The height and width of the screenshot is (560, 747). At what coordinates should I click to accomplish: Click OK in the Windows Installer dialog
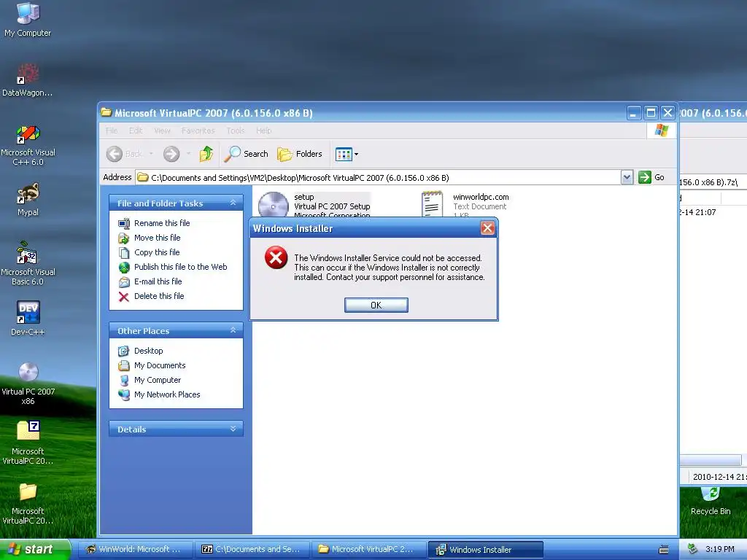point(376,306)
